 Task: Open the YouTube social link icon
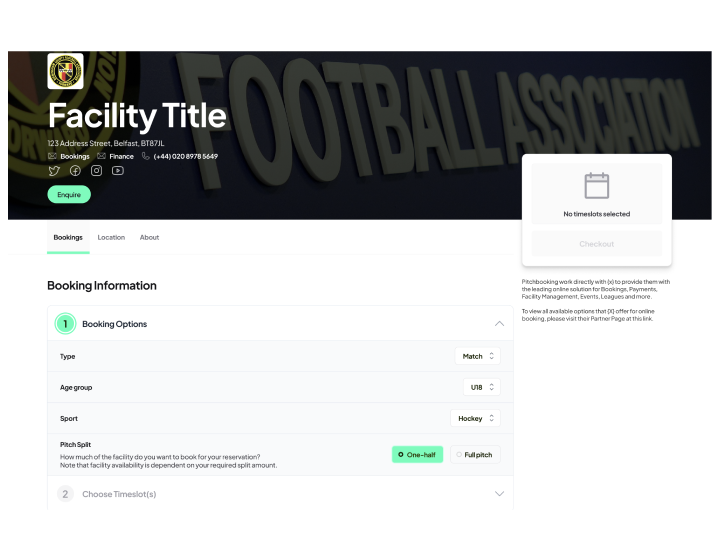(118, 171)
